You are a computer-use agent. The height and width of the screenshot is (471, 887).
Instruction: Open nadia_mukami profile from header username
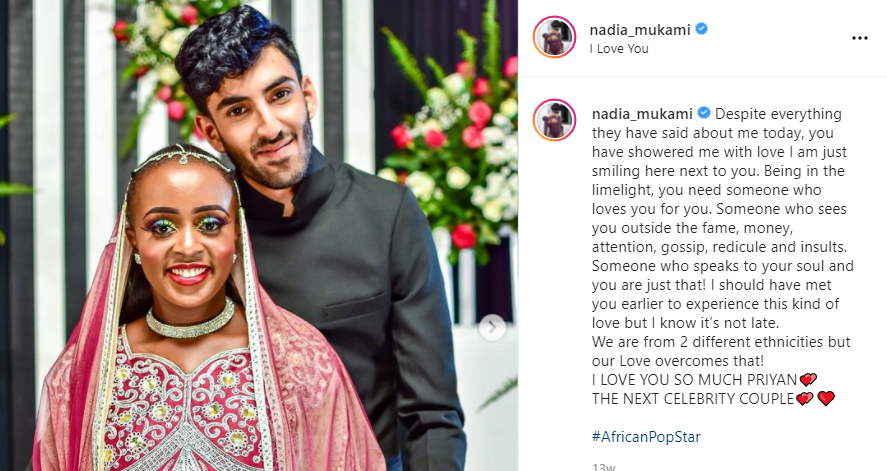tap(640, 29)
